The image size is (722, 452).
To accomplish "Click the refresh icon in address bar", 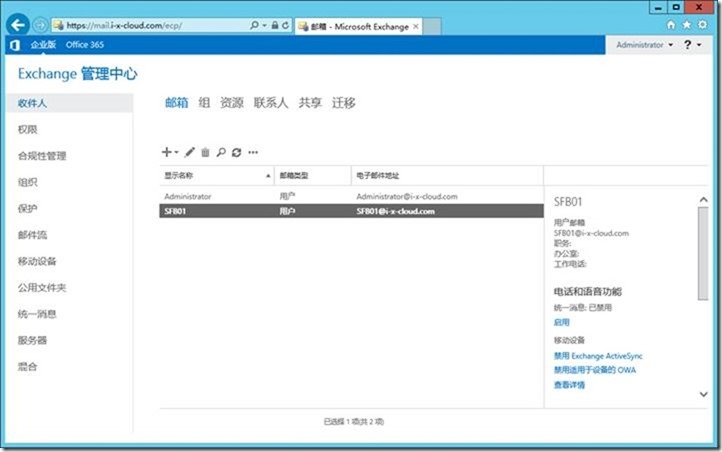I will (285, 25).
